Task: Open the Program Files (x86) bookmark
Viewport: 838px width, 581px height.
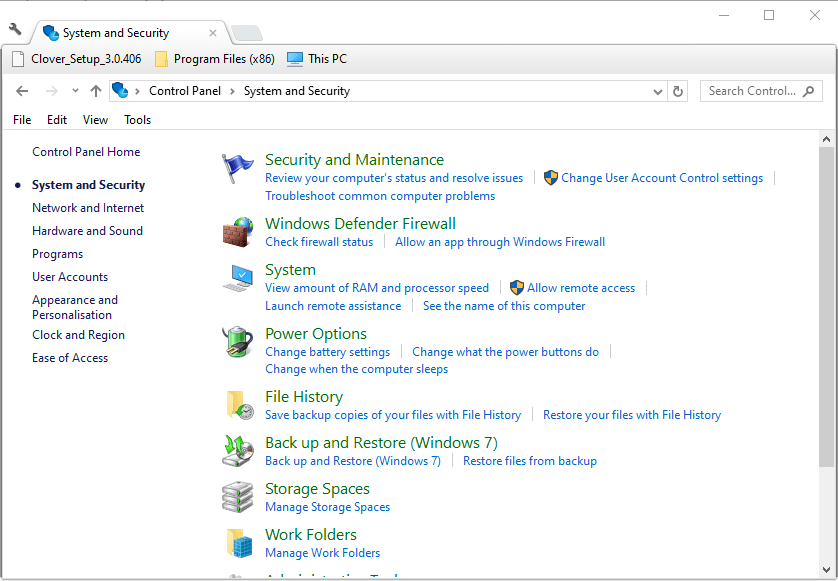Action: [215, 59]
